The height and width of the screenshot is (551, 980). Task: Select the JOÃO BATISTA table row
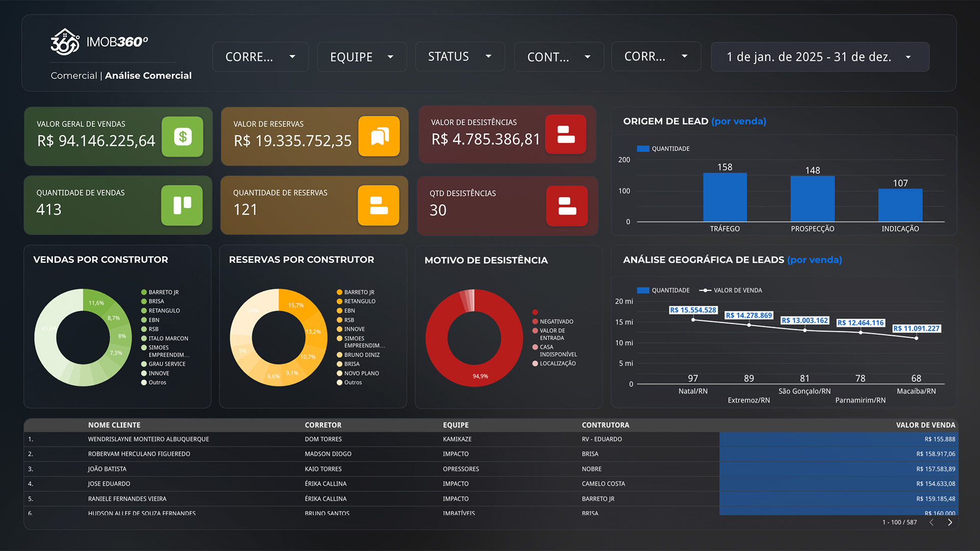point(107,469)
